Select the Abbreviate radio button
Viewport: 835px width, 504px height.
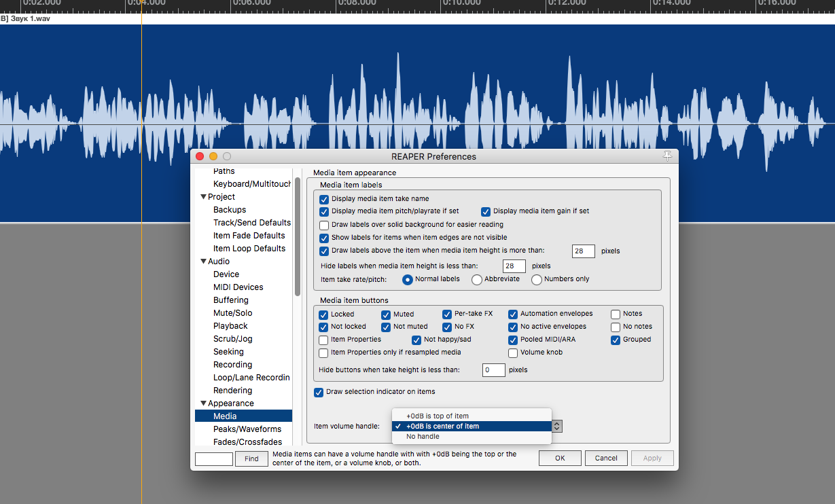click(477, 279)
